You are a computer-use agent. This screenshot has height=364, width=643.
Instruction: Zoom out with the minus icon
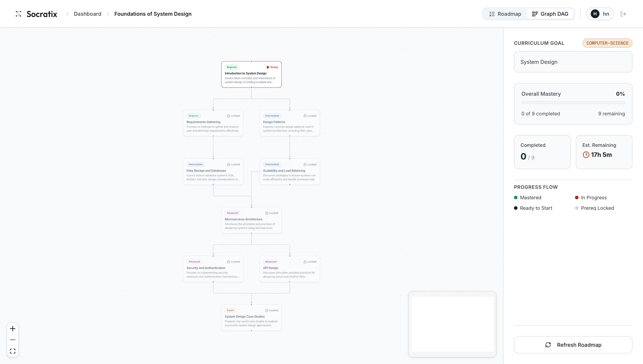pos(12,340)
